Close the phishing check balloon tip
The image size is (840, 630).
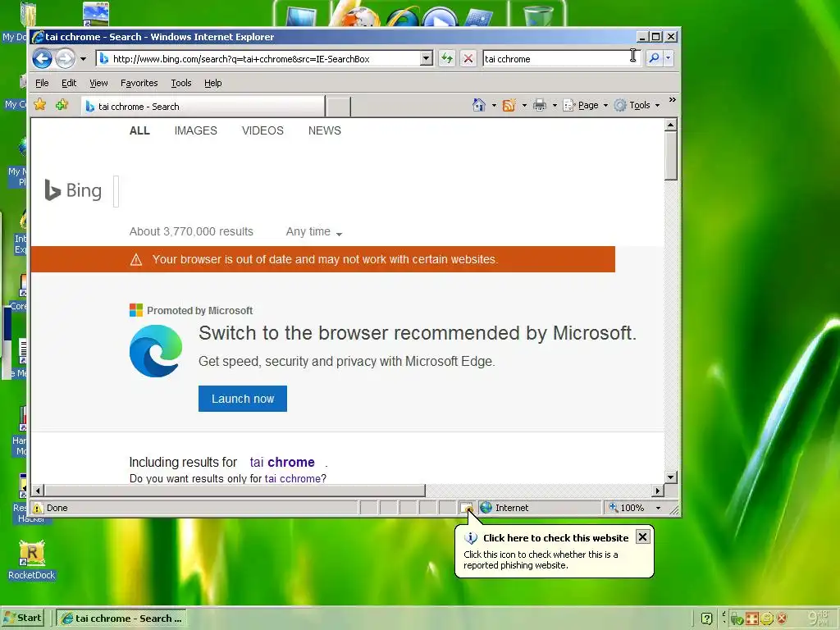click(x=643, y=536)
